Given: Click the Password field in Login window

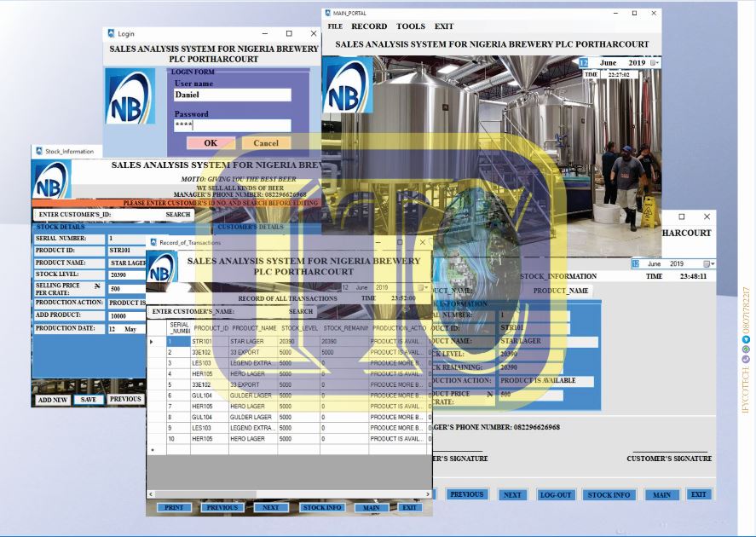Looking at the screenshot, I should point(233,125).
